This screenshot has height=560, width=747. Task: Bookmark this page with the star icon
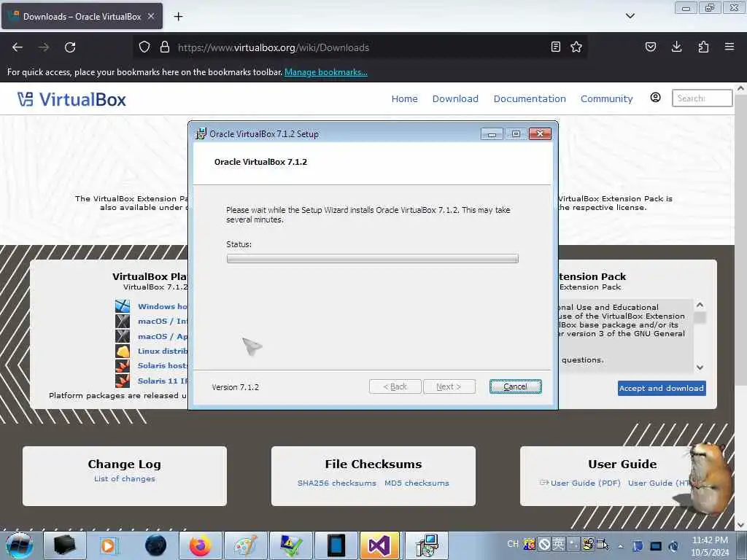(x=576, y=47)
